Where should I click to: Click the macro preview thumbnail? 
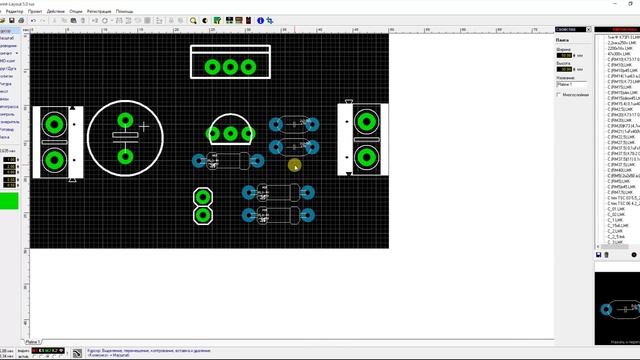pyautogui.click(x=617, y=309)
